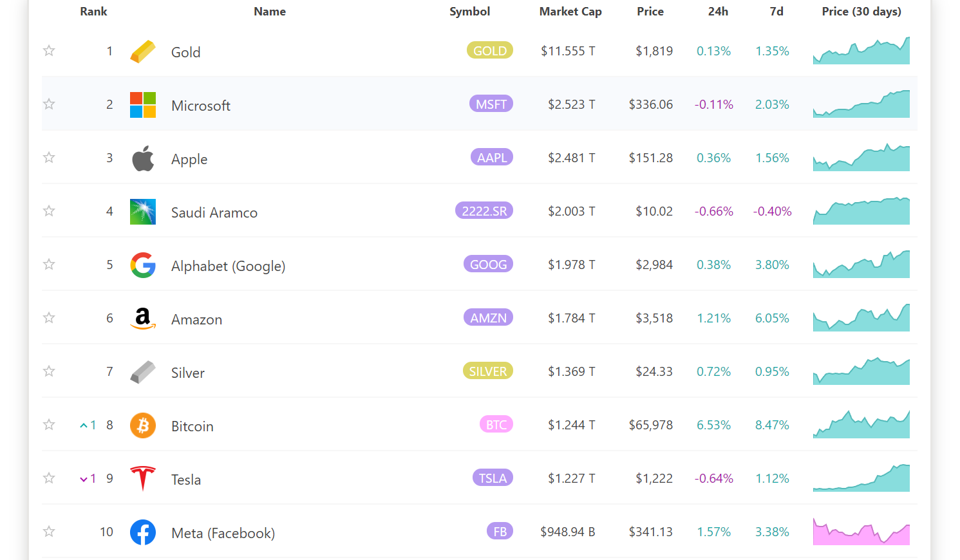The image size is (960, 560).
Task: Select the Bitcoin coin icon
Action: click(142, 425)
